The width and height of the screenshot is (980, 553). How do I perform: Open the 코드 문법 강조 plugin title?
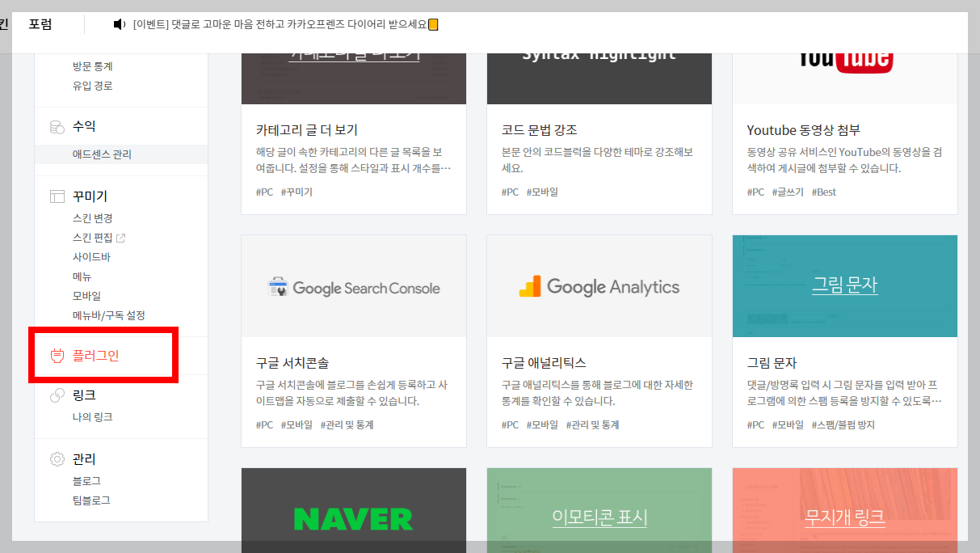click(x=540, y=130)
